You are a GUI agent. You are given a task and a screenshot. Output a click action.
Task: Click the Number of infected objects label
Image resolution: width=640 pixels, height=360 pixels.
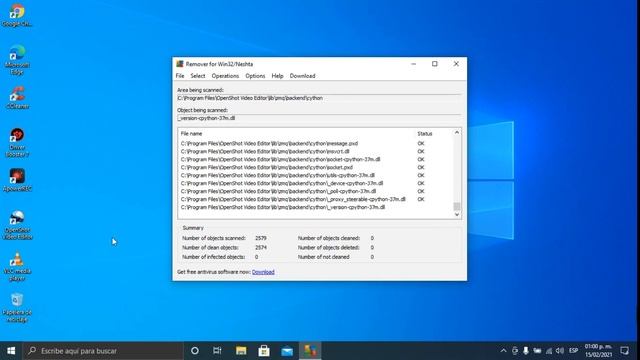(x=213, y=257)
